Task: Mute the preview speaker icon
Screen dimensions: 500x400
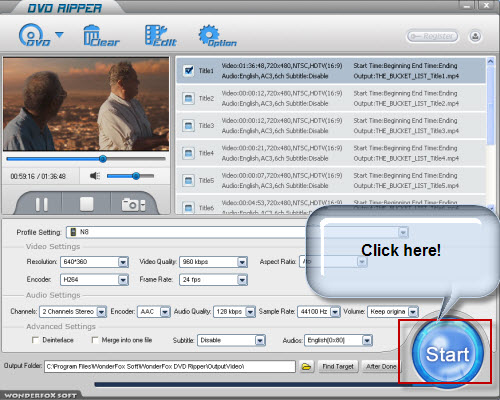Action: point(95,176)
